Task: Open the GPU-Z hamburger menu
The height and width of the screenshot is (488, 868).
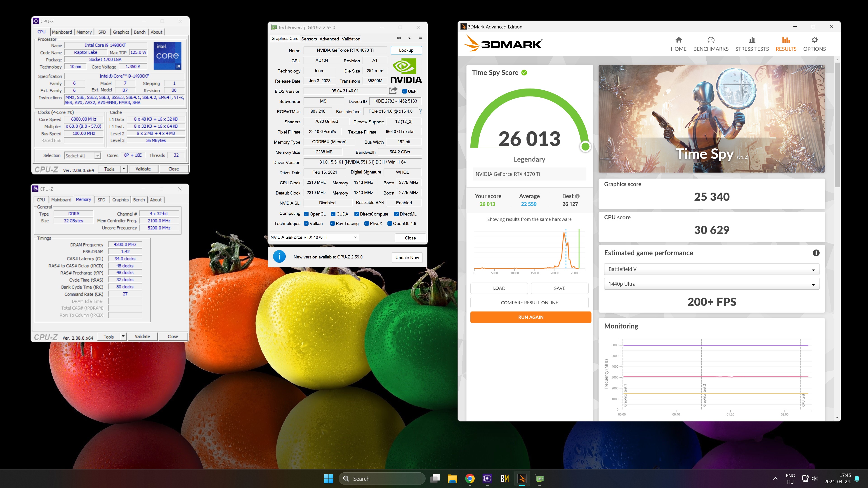Action: [420, 38]
